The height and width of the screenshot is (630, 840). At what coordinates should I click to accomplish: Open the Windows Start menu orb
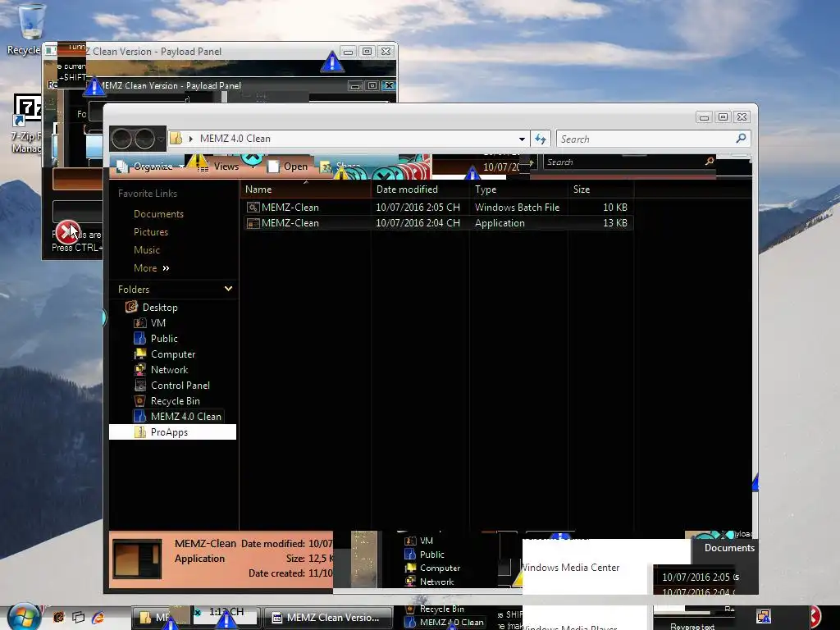(24, 617)
